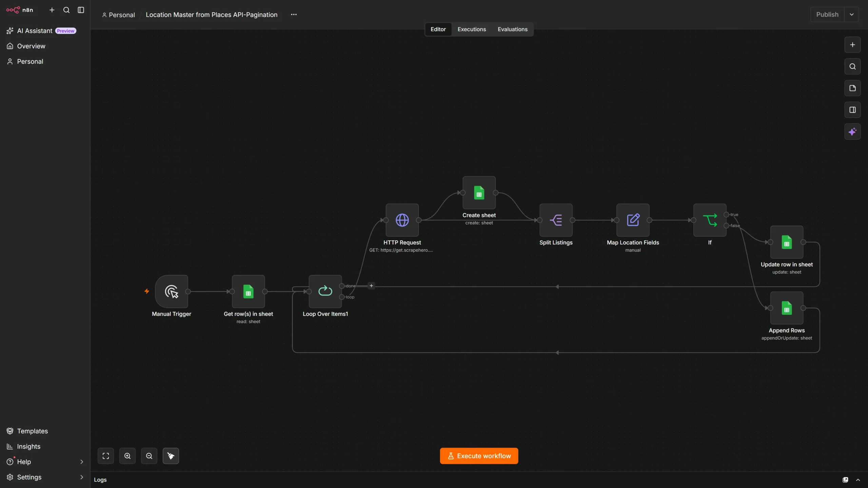Screen dimensions: 868x488
Task: Switch to Editor tab
Action: pos(438,29)
